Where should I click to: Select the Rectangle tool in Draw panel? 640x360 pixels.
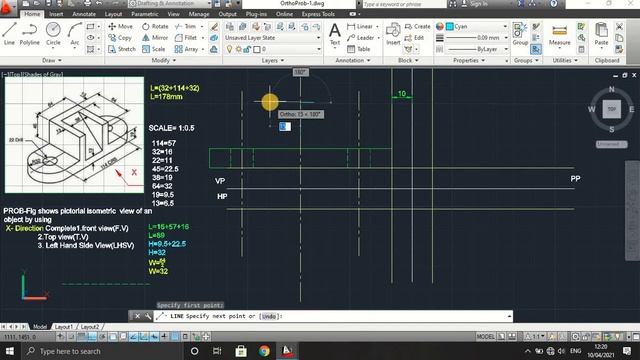91,26
